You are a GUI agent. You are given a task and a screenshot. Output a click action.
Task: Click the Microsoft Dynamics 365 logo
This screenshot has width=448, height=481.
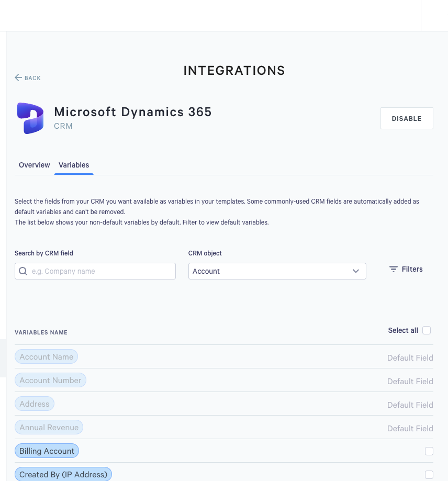pyautogui.click(x=30, y=118)
